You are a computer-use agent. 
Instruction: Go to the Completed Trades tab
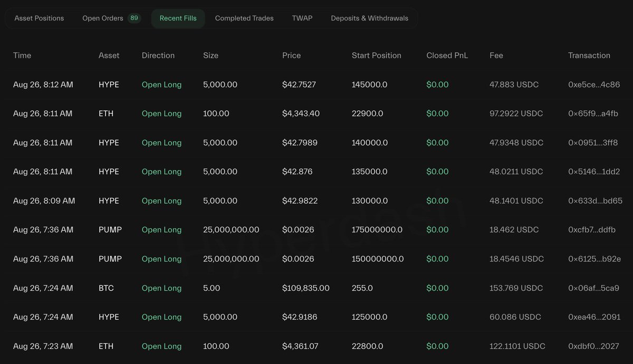[244, 18]
